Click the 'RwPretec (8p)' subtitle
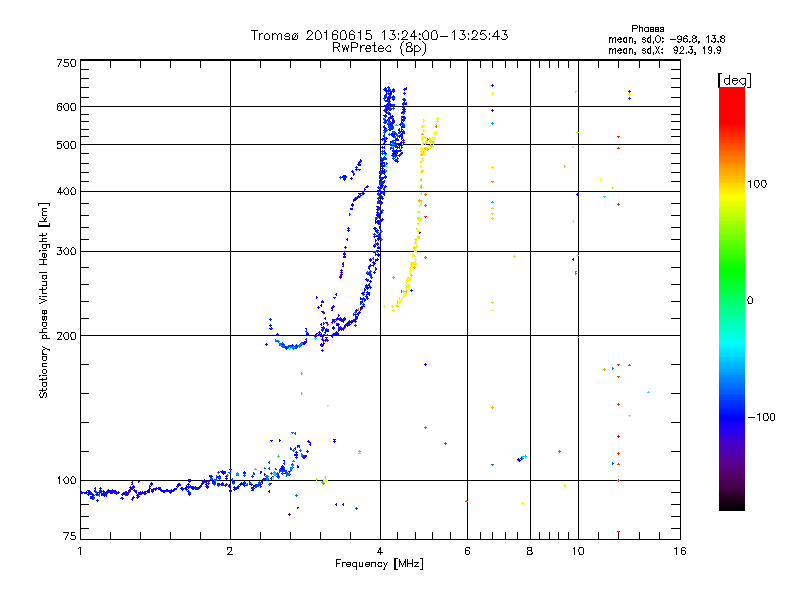The width and height of the screenshot is (800, 600). click(x=379, y=48)
